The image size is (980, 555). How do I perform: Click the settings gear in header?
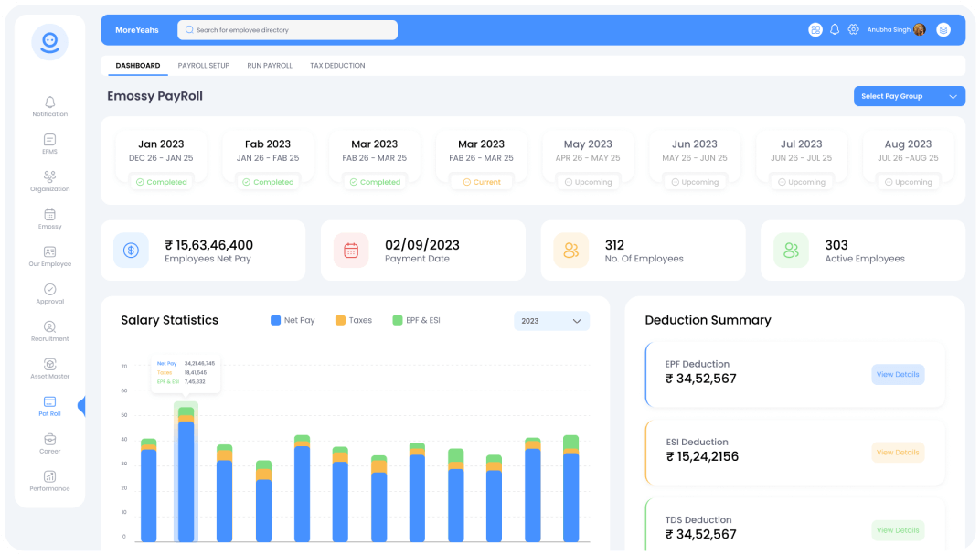(853, 30)
